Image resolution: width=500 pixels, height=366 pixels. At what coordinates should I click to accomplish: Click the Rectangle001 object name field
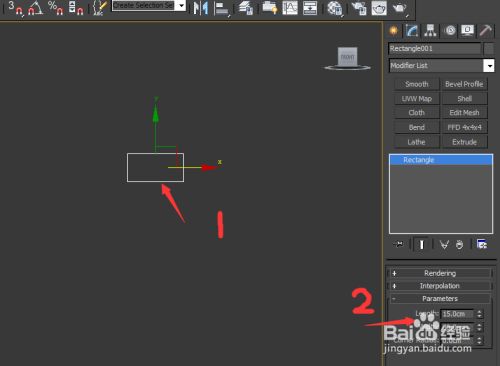point(435,49)
